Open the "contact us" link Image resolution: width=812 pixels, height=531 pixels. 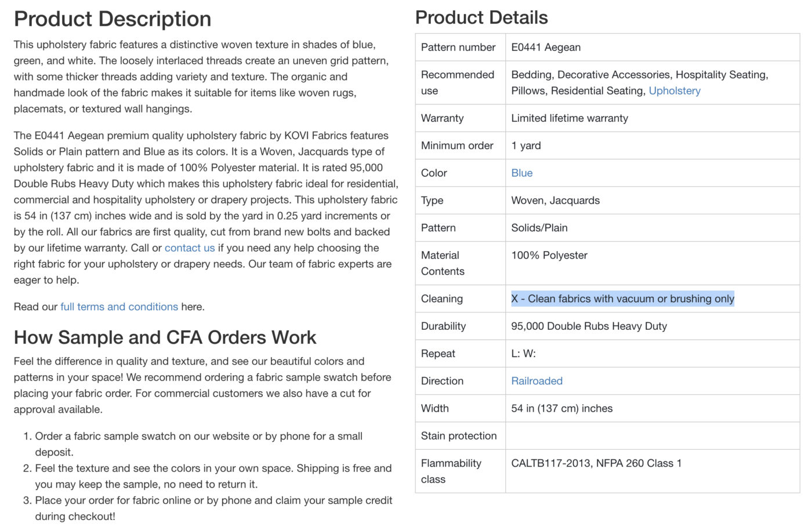pos(189,248)
